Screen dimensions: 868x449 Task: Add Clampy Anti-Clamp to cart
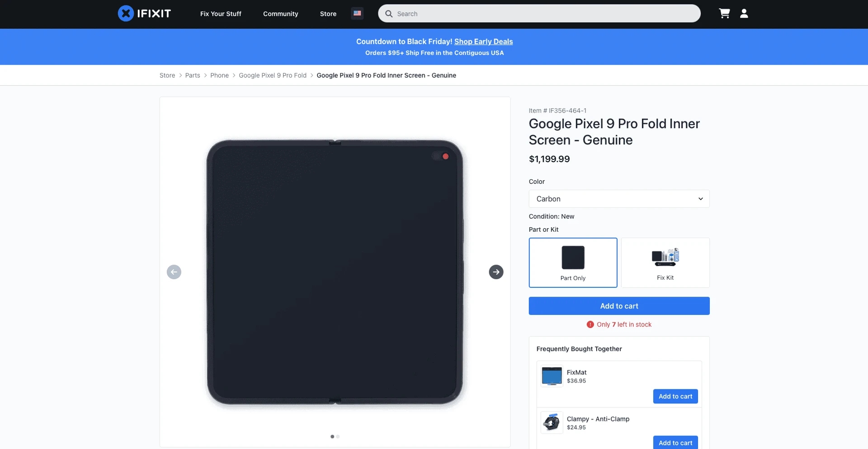tap(675, 442)
